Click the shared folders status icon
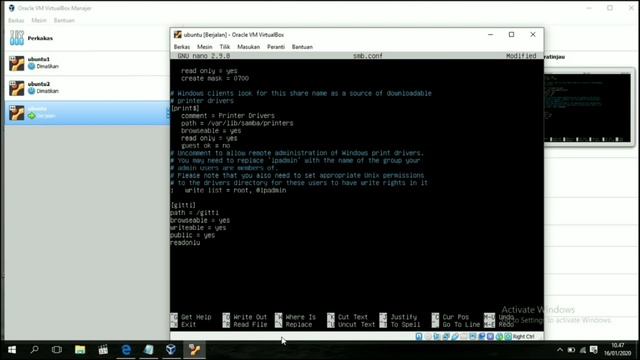 pyautogui.click(x=464, y=336)
